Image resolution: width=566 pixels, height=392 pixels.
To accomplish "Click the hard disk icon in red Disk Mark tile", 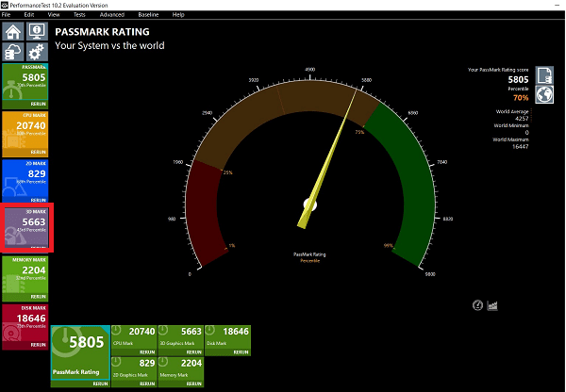I will tap(12, 332).
